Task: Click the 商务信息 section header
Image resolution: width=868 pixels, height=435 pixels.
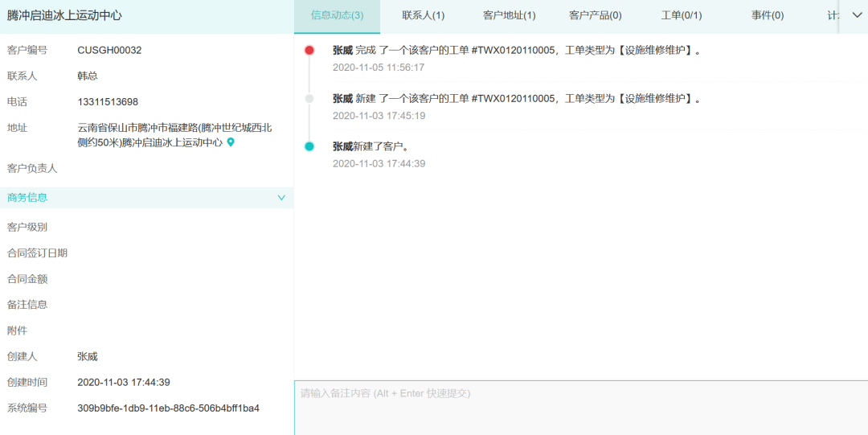Action: coord(27,198)
